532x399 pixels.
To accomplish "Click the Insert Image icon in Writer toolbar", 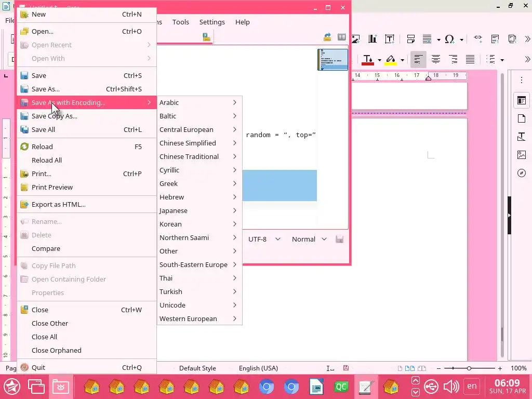I will coord(355,39).
